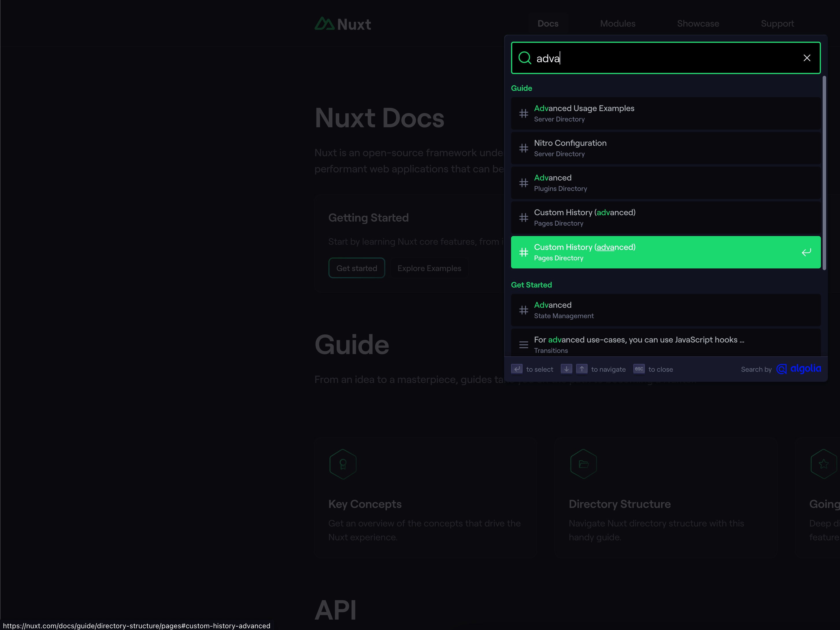The image size is (840, 630).
Task: Click the Directory Structure folder icon
Action: click(x=583, y=464)
